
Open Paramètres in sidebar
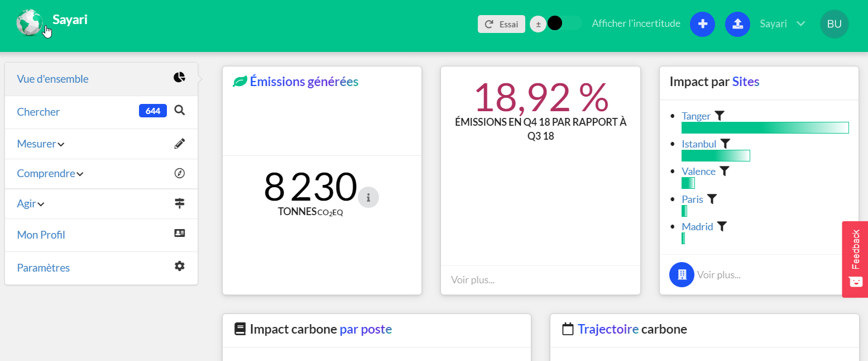pyautogui.click(x=102, y=268)
